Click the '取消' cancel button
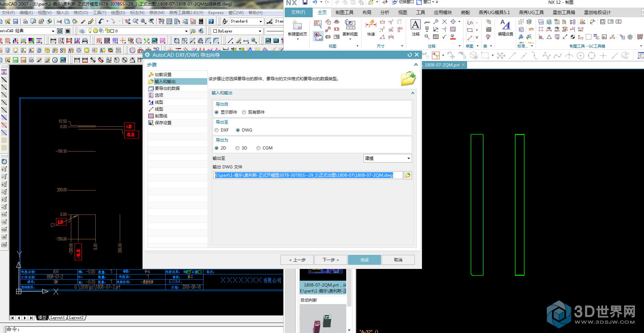644x333 pixels. [398, 260]
